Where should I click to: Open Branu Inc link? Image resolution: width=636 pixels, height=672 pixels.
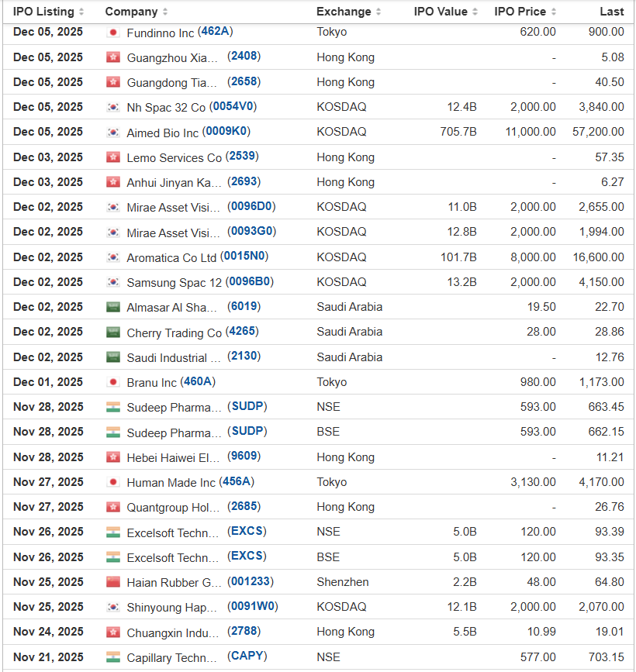click(x=152, y=383)
